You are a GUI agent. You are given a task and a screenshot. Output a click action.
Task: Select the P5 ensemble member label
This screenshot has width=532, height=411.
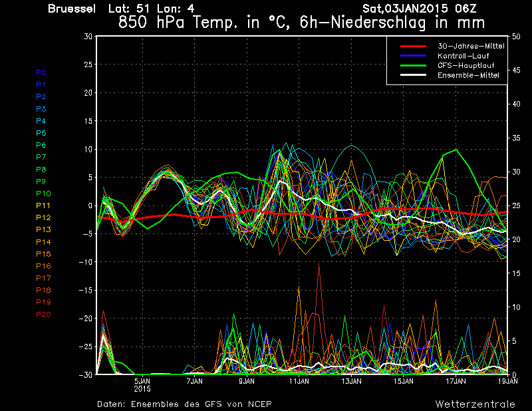[41, 133]
